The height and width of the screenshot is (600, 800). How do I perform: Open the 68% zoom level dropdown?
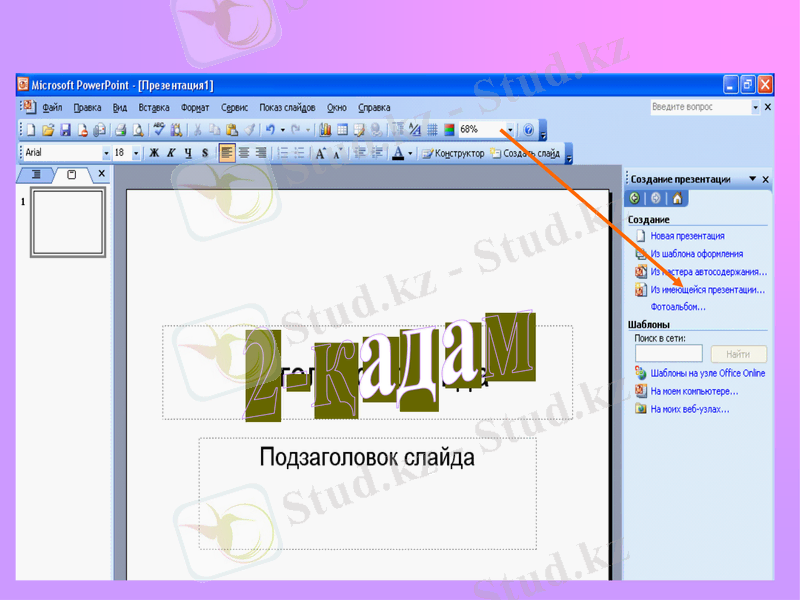point(509,130)
